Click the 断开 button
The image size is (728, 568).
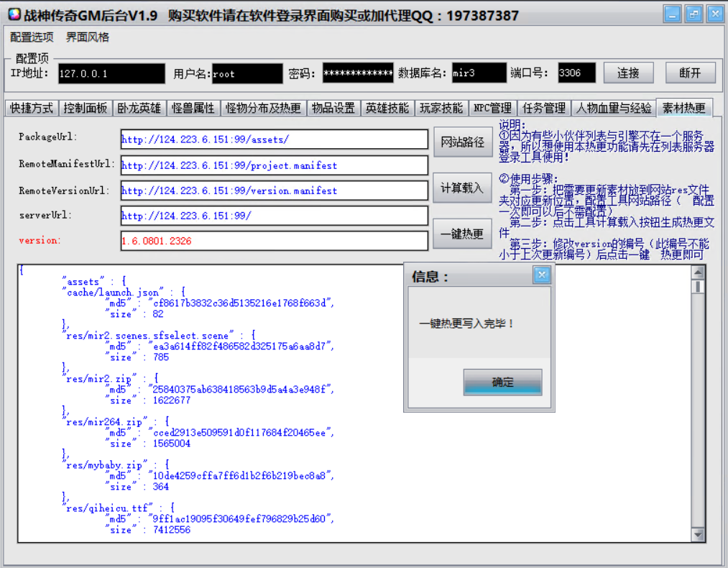click(x=690, y=73)
